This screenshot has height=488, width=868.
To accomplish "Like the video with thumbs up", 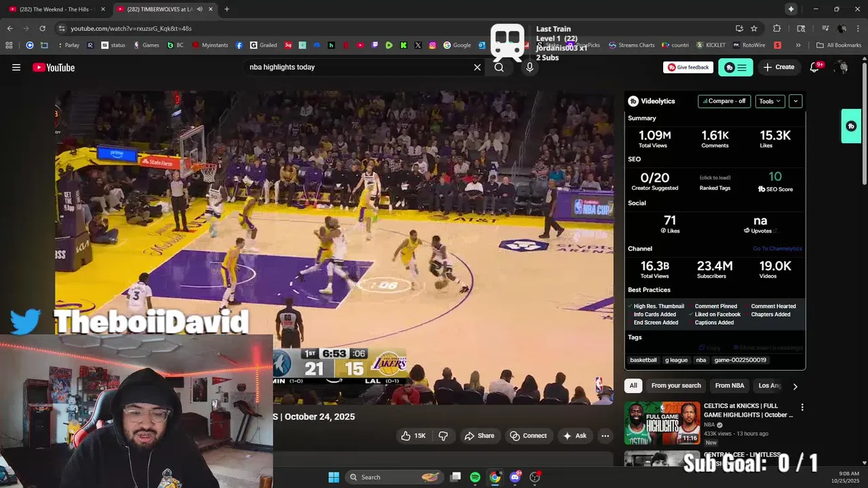I will [413, 436].
